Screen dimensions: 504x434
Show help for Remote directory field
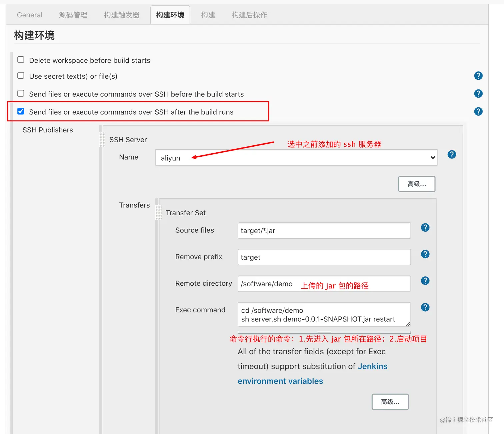[x=425, y=281]
